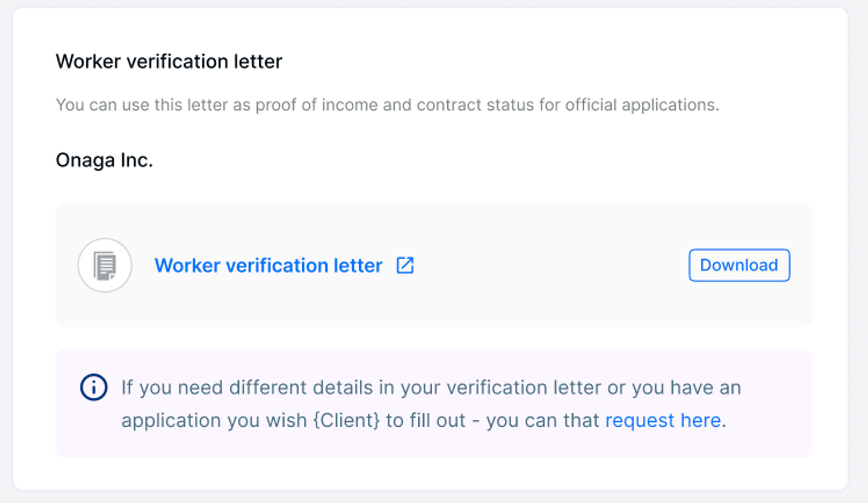Viewport: 868px width, 503px height.
Task: Click the gray description under the heading
Action: [387, 105]
